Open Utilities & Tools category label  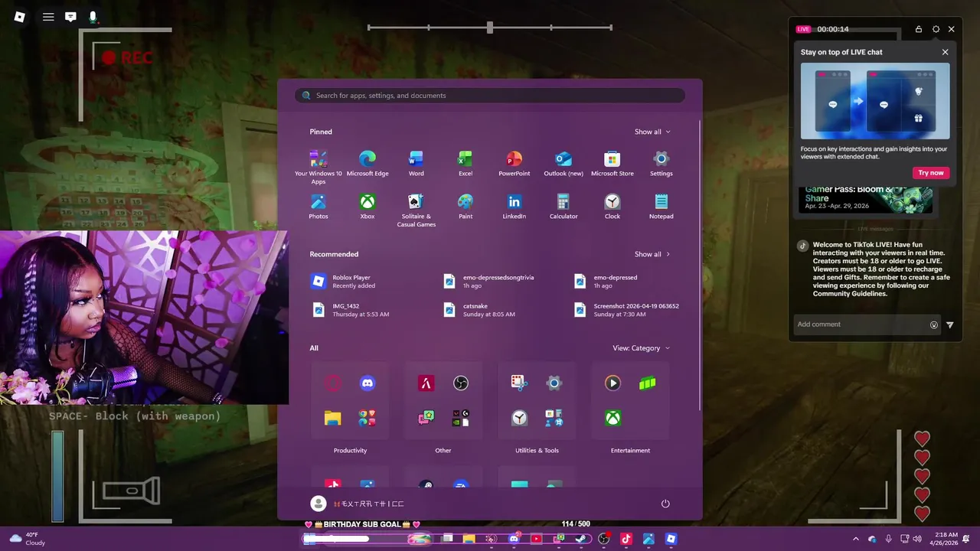pos(537,451)
